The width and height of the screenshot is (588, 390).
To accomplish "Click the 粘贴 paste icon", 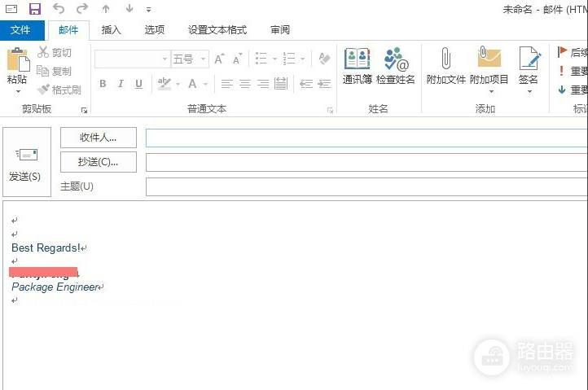I will [18, 59].
